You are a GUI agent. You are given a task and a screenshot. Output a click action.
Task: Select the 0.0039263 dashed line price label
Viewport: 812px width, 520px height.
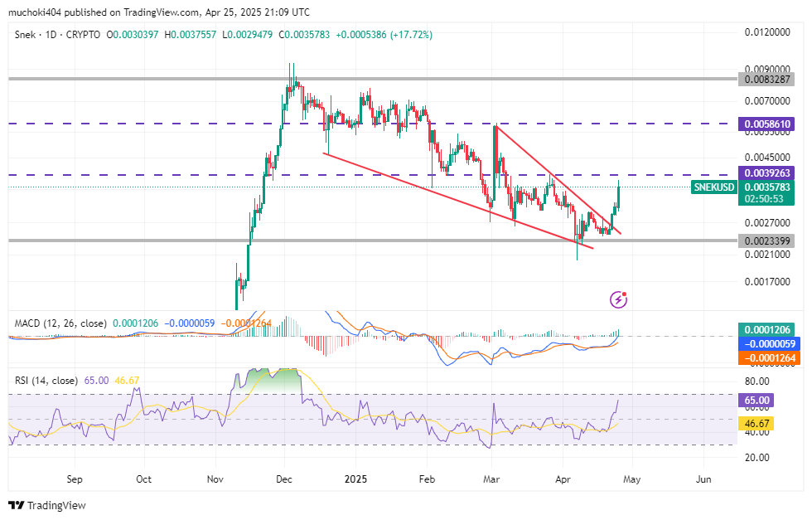tap(768, 173)
